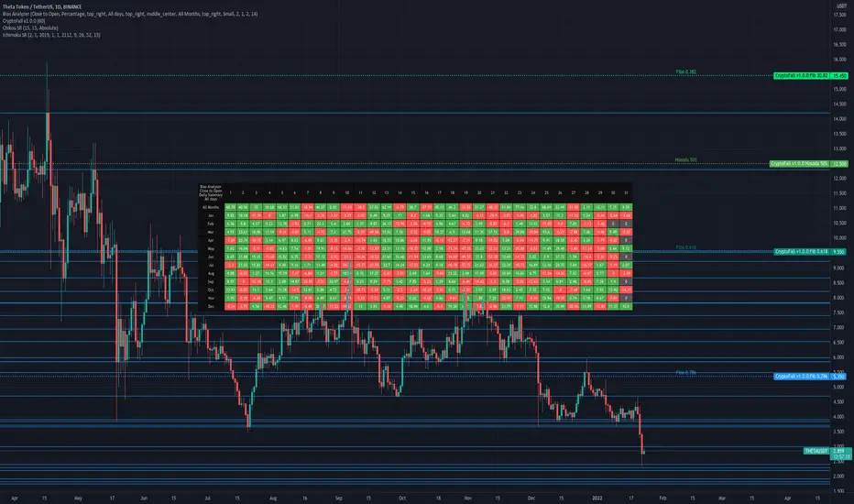Click the All Months cell under day 31

[626, 208]
